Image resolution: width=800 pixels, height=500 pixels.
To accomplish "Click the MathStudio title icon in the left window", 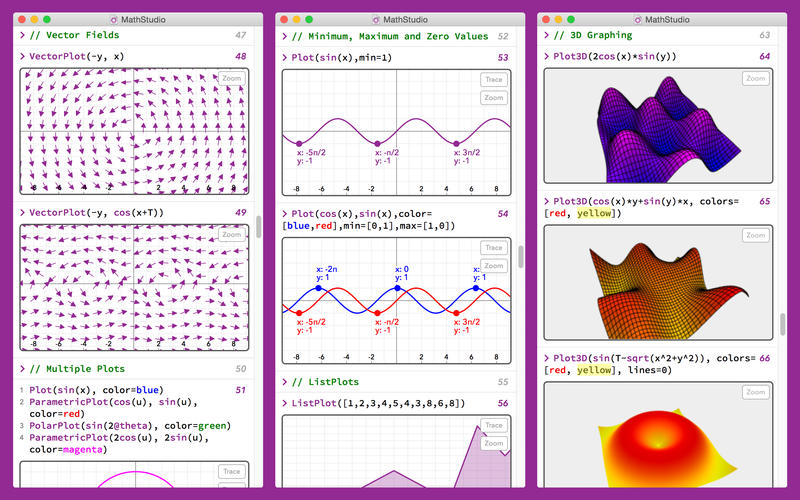I will 113,19.
